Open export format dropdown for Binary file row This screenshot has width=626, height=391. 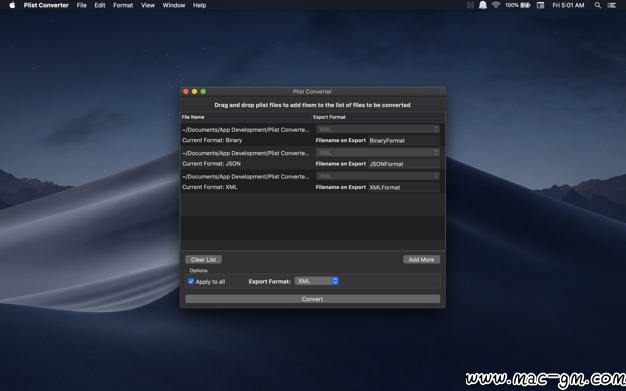[x=378, y=129]
